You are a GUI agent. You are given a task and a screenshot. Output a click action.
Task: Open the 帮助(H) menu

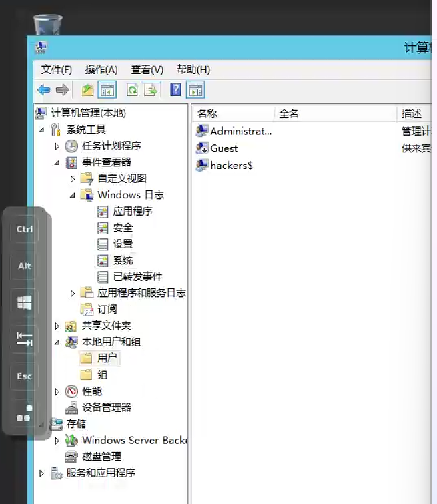coord(193,69)
